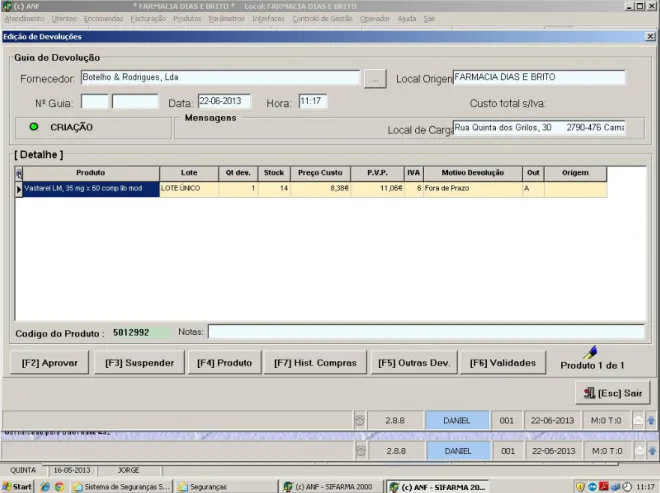Click the shield icon in system tray
660x493 pixels.
(x=580, y=487)
